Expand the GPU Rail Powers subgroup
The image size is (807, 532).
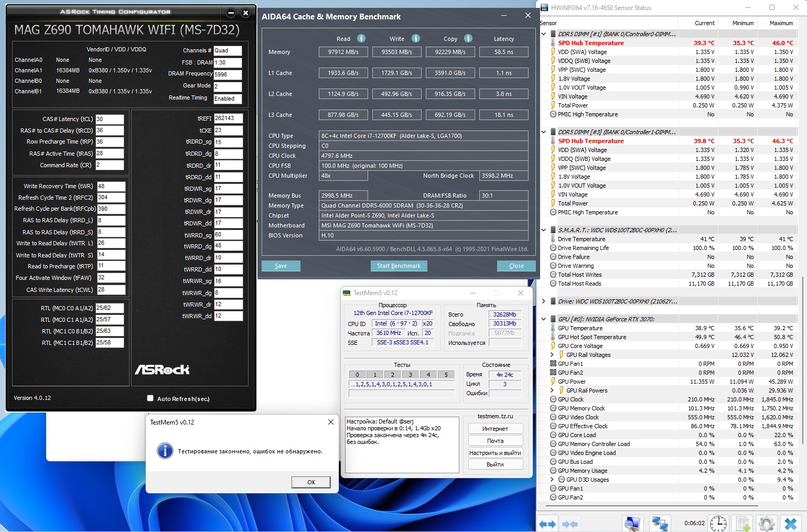(x=552, y=390)
